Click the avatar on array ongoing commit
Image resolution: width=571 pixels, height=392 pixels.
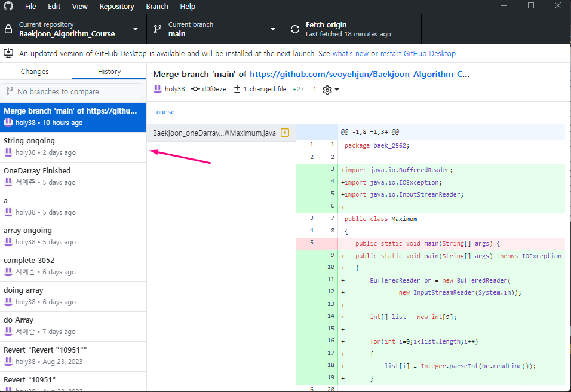click(8, 242)
